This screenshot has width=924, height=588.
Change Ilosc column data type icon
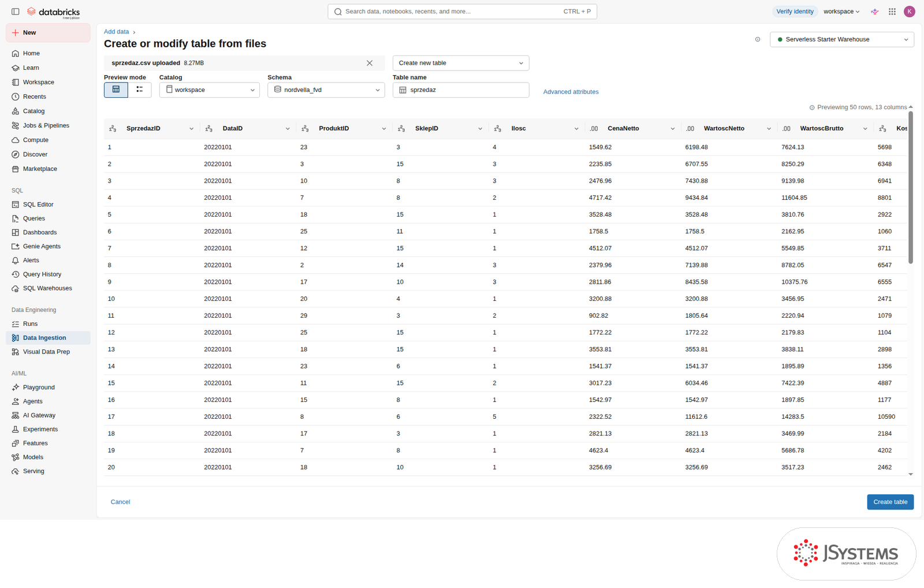point(498,129)
